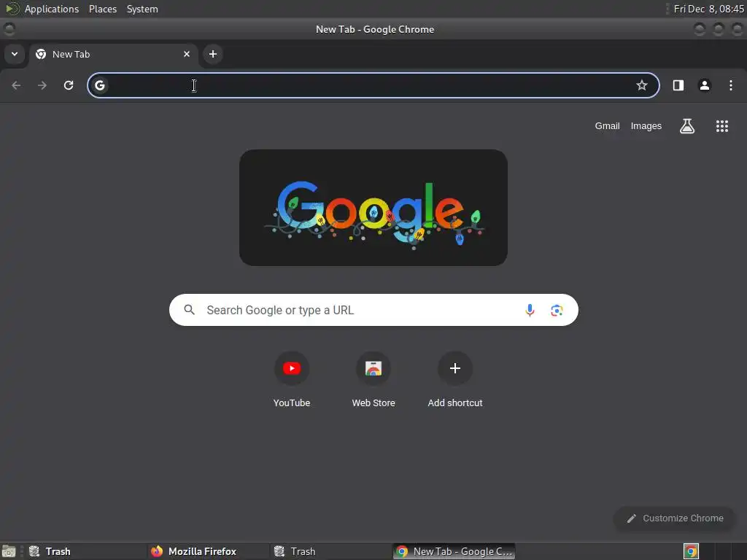Open the Images link
Screen dimensions: 747x560
pyautogui.click(x=646, y=126)
